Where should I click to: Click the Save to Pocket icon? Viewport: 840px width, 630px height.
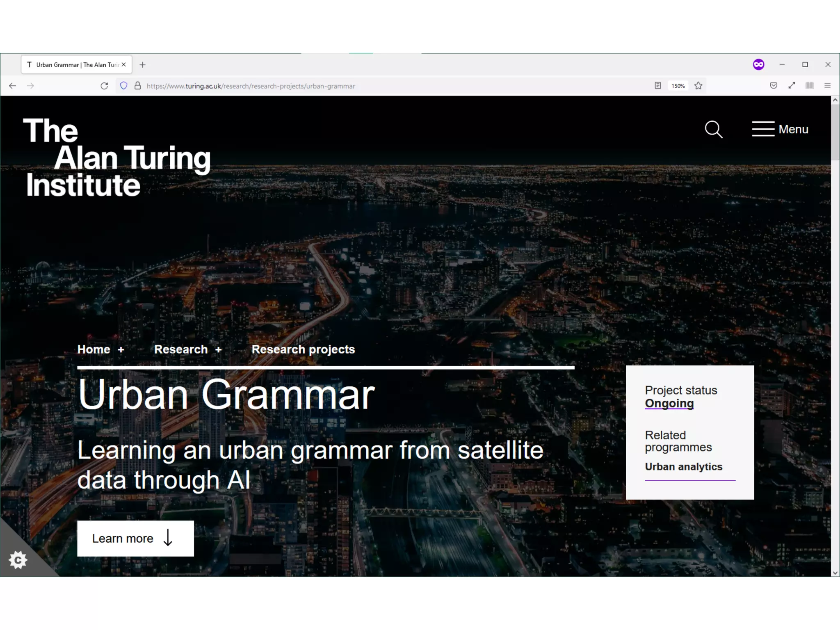[774, 86]
